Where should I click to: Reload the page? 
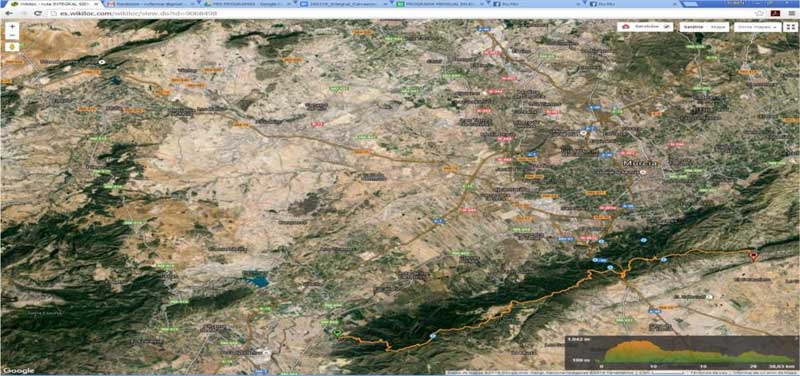tap(38, 13)
